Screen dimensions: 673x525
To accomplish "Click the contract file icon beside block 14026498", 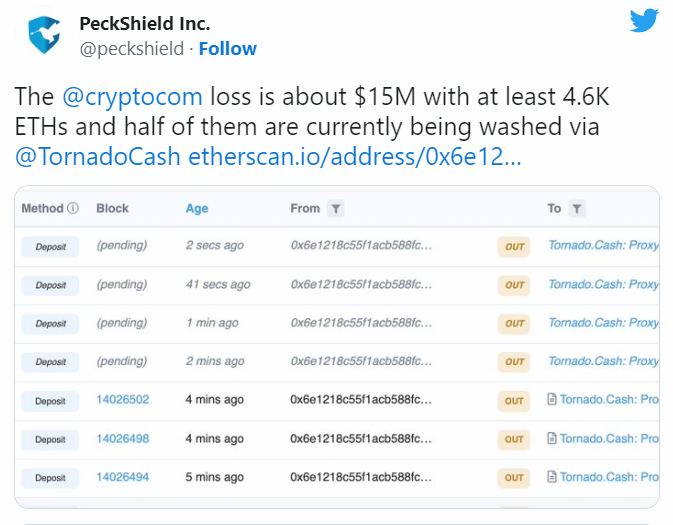I will (552, 439).
